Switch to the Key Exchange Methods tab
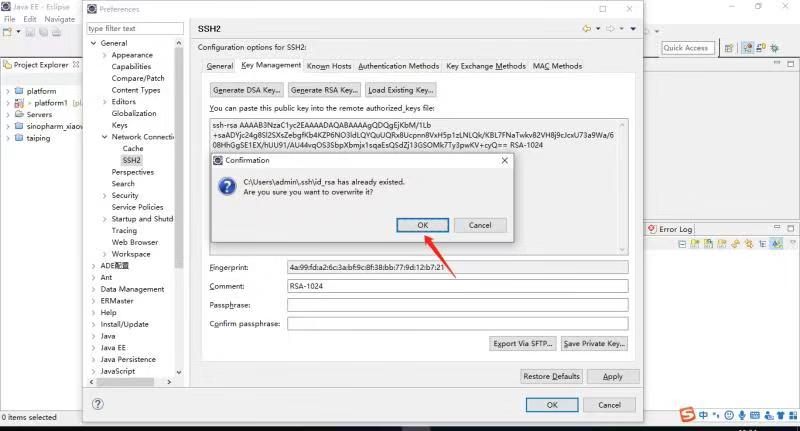The height and width of the screenshot is (431, 800). click(486, 66)
